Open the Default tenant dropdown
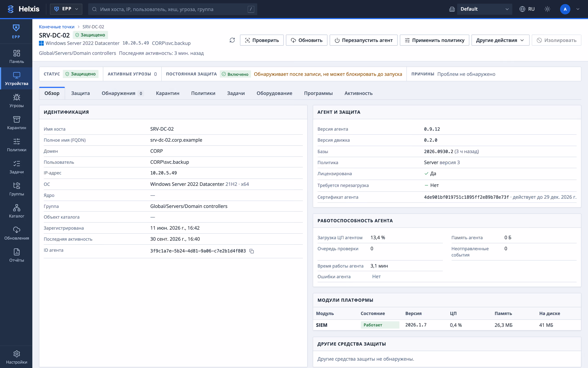The image size is (588, 368). click(484, 9)
